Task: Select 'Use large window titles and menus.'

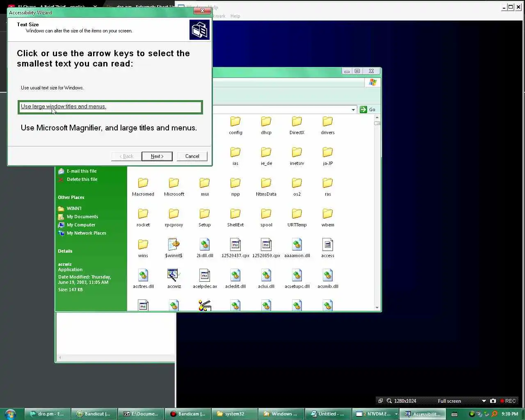Action: [x=110, y=107]
